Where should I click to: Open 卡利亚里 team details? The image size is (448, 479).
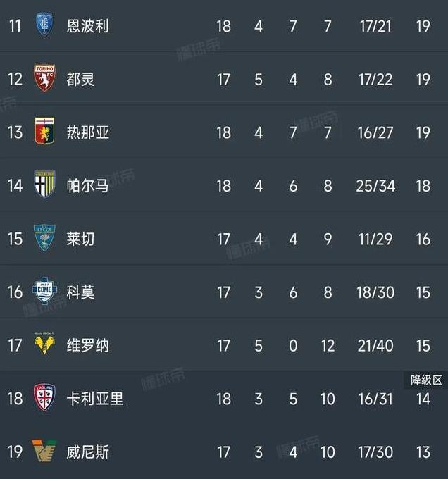(x=95, y=399)
